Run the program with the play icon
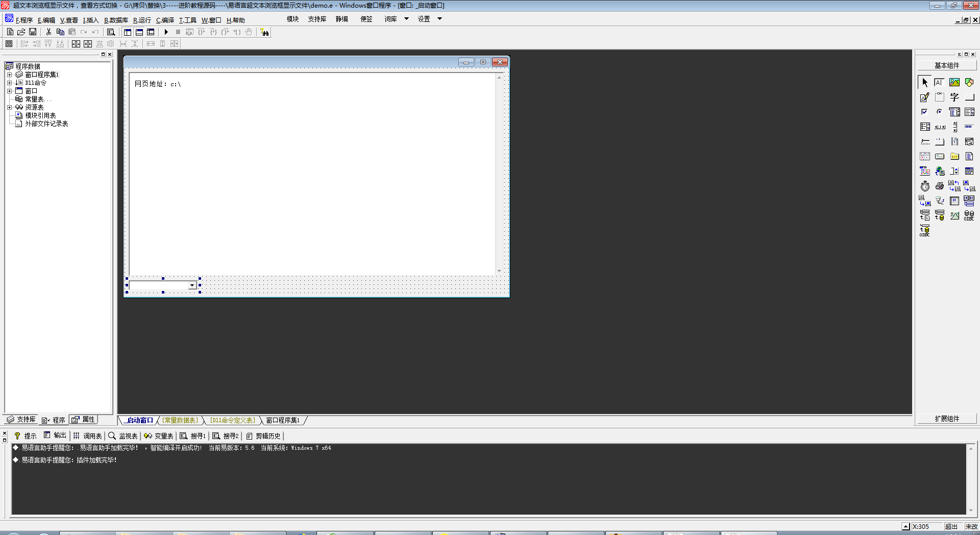The width and height of the screenshot is (980, 535). pyautogui.click(x=166, y=32)
